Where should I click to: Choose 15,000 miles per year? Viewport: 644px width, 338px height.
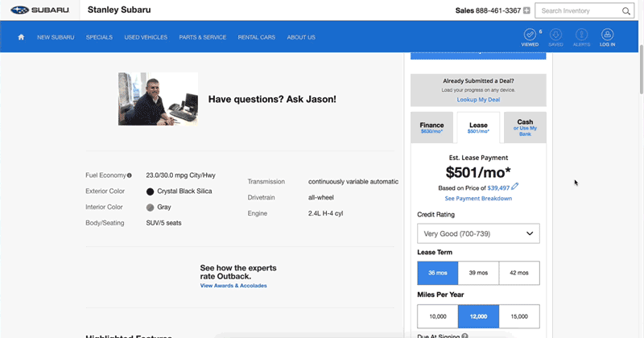coord(519,316)
